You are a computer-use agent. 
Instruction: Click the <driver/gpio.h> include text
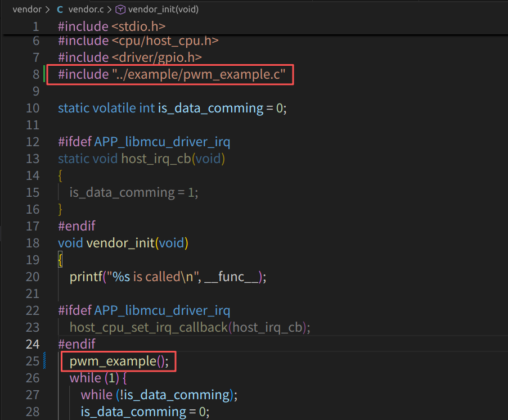coord(157,58)
